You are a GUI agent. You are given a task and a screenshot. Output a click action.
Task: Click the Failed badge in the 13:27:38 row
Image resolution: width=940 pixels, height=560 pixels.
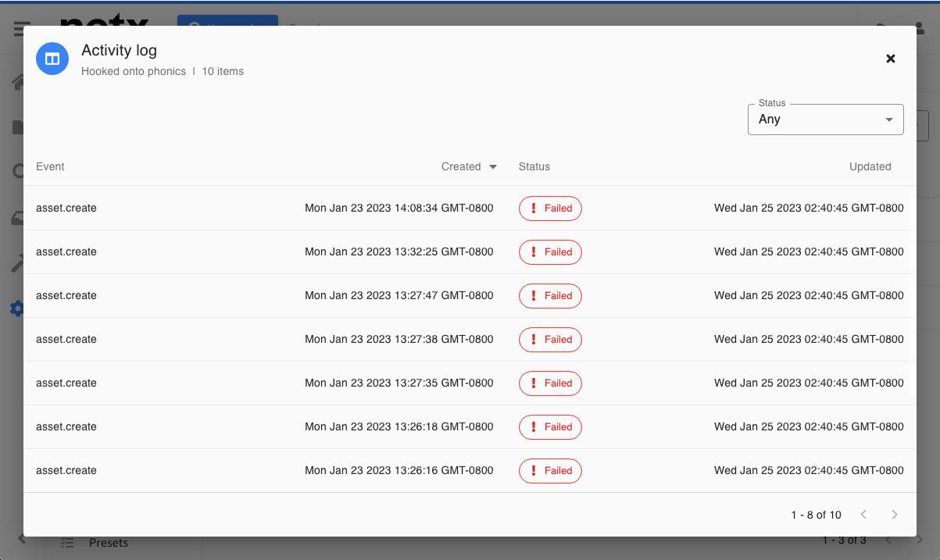(550, 340)
